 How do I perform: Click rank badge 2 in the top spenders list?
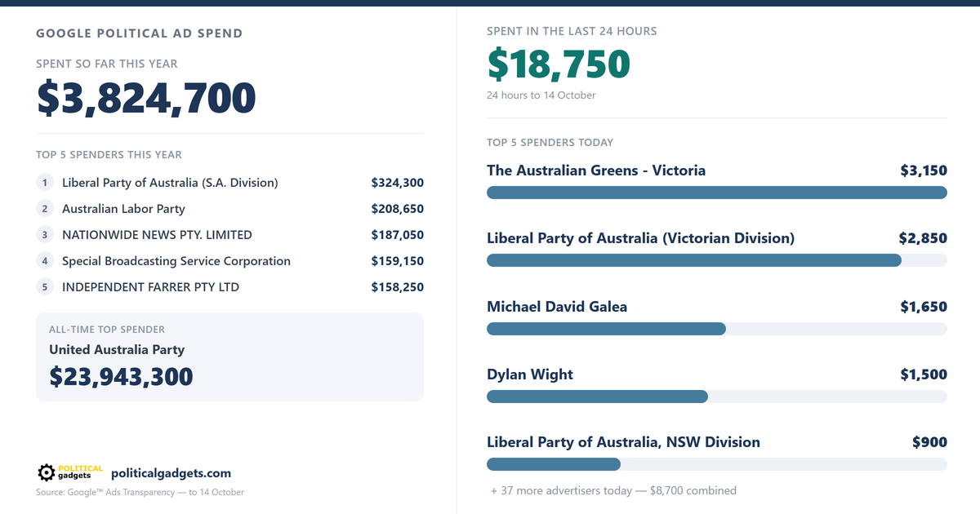pos(45,209)
